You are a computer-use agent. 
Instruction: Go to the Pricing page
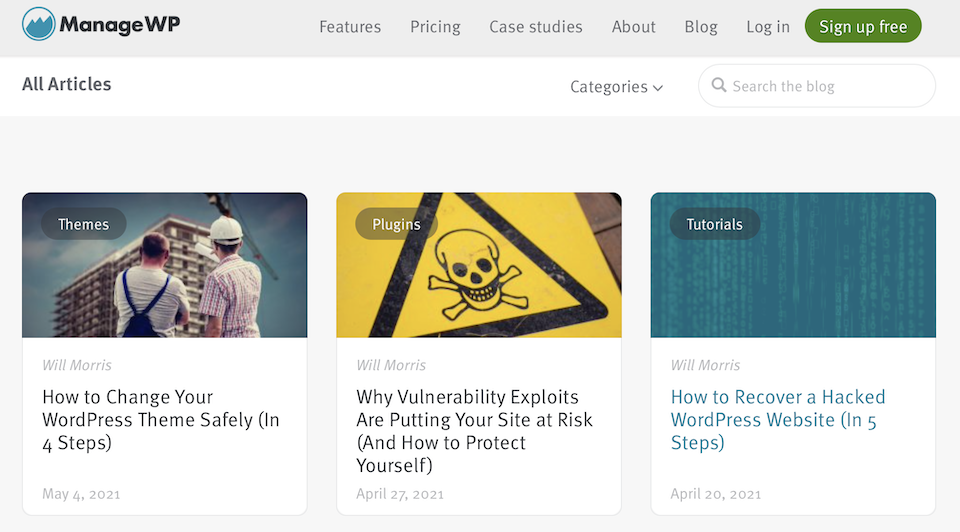[435, 27]
